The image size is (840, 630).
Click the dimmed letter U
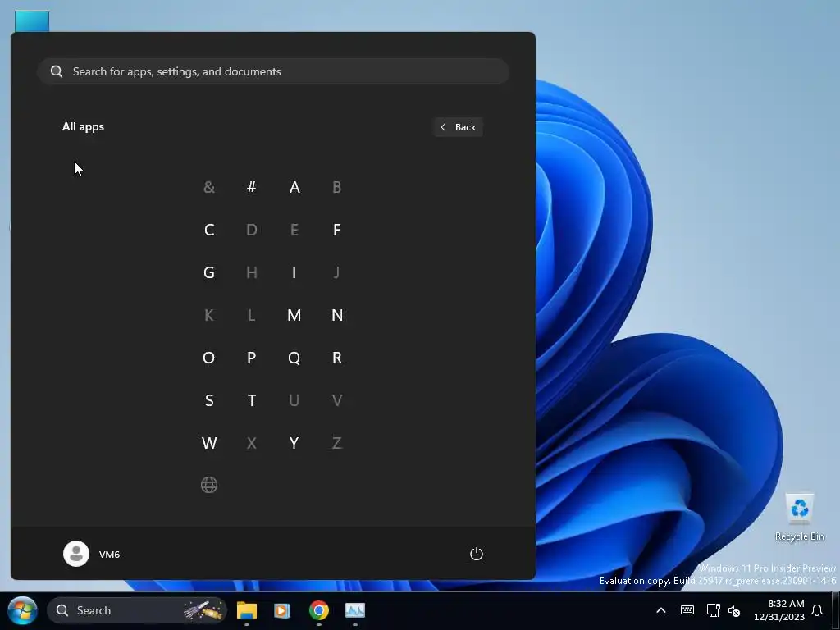click(x=294, y=400)
